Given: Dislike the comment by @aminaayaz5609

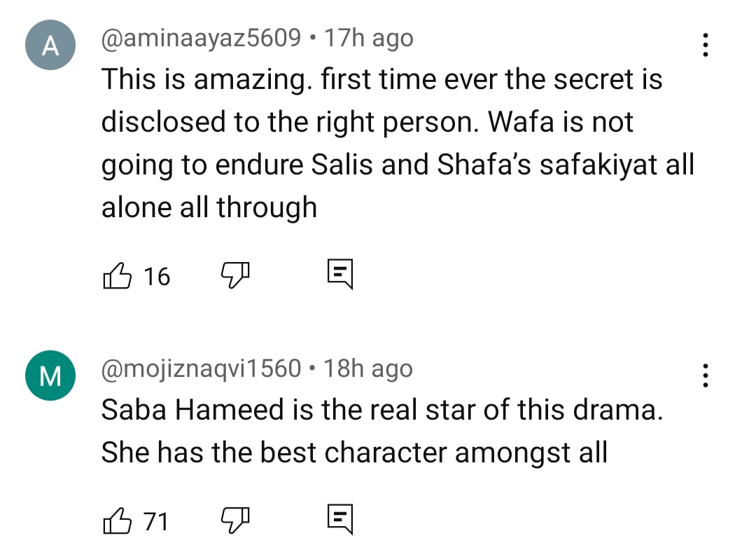Looking at the screenshot, I should [235, 277].
